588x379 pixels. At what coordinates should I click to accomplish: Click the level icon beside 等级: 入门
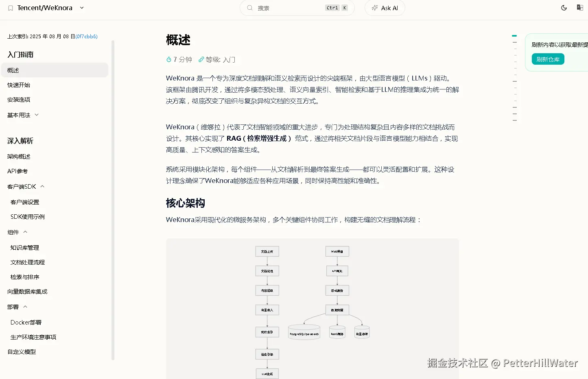[201, 59]
